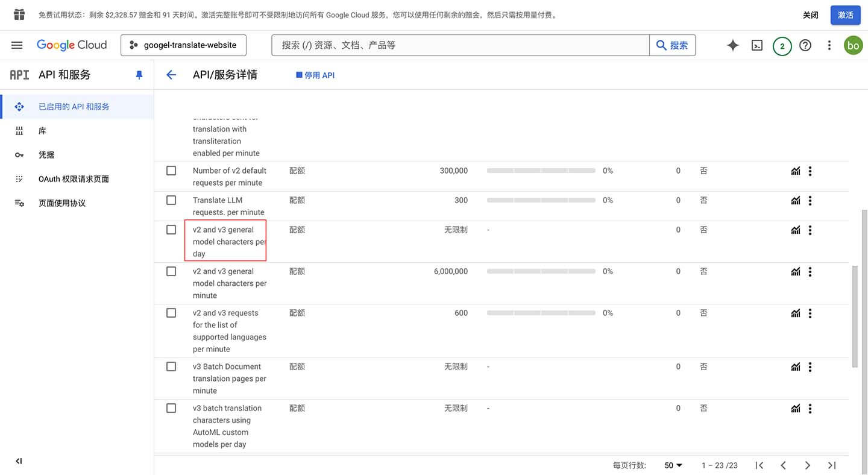Open more actions for AutoML custom models row
The image size is (868, 475).
coord(810,409)
